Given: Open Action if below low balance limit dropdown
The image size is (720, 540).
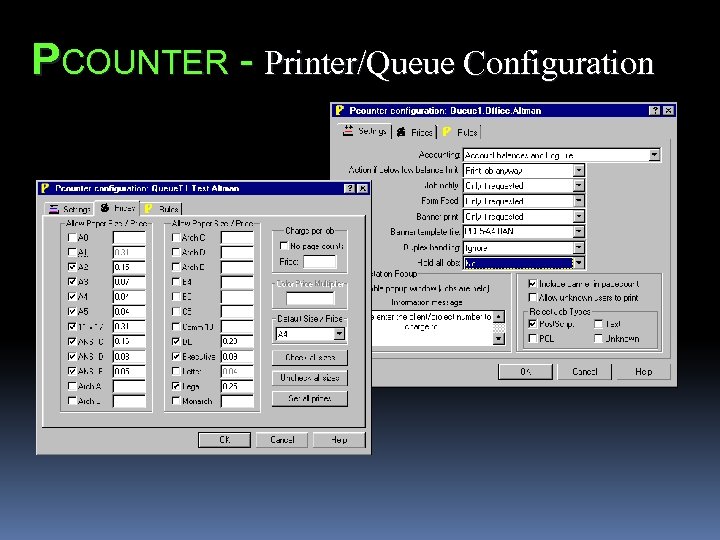Looking at the screenshot, I should (579, 170).
